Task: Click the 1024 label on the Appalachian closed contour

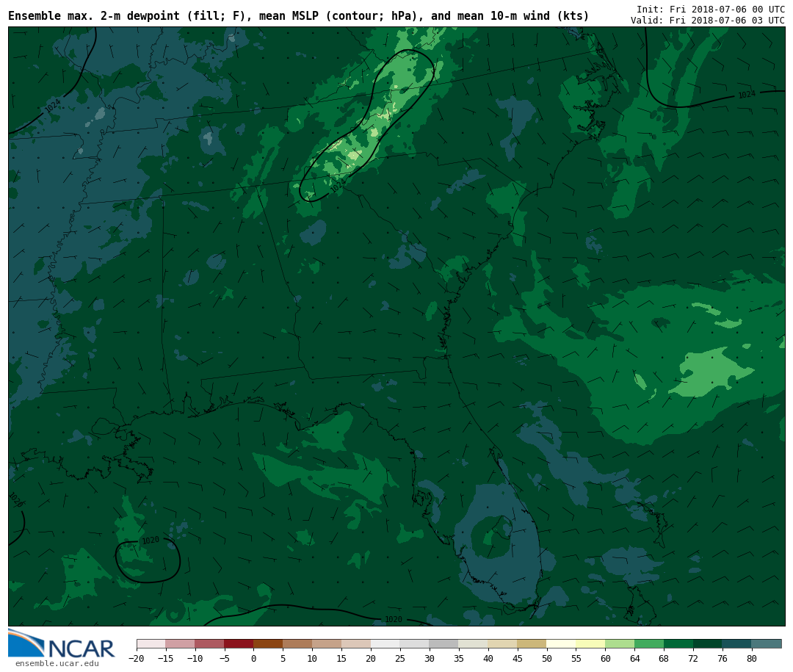Action: pos(337,186)
